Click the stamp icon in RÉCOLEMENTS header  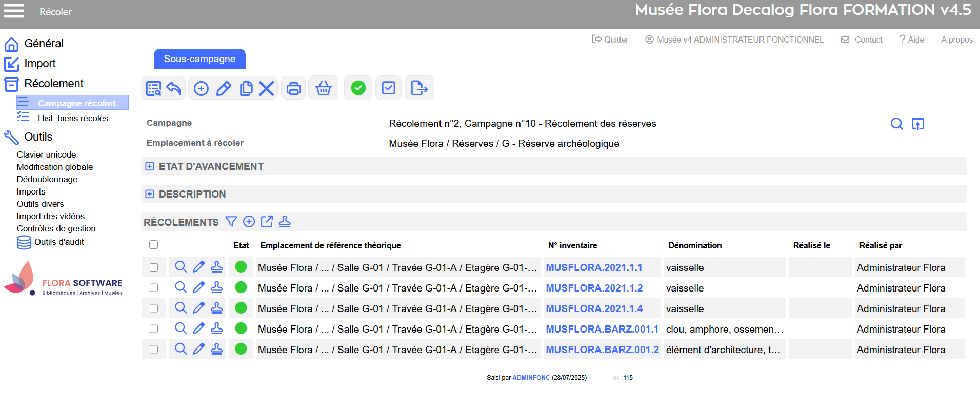click(x=285, y=222)
